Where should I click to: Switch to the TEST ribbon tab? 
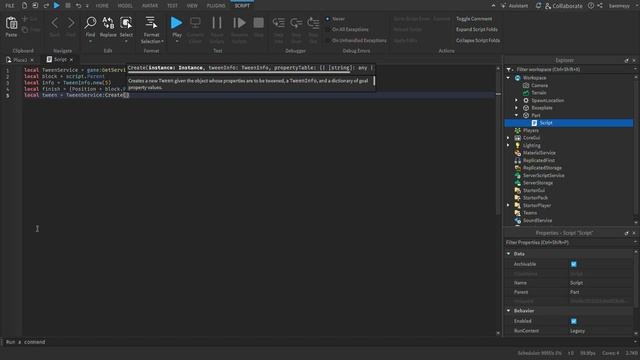tap(172, 6)
